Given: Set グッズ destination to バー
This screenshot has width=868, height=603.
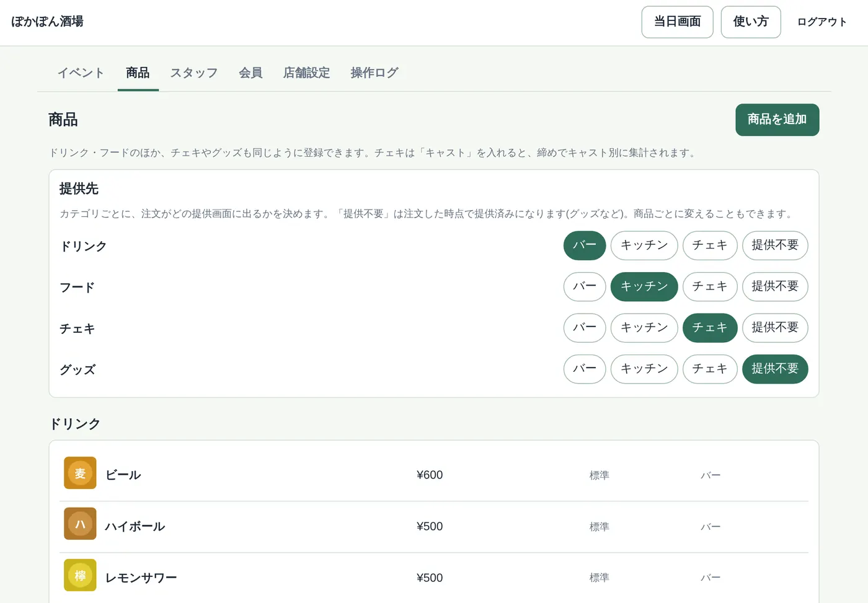Looking at the screenshot, I should [585, 369].
